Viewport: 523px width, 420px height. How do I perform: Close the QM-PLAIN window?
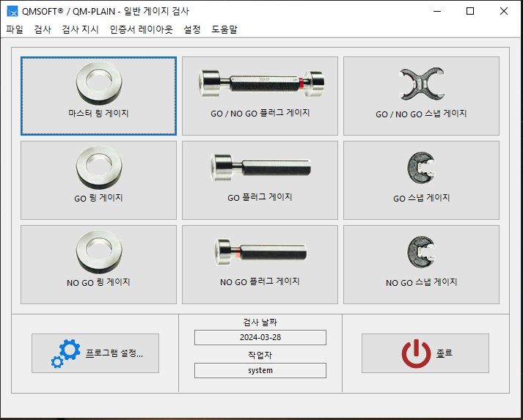tap(504, 11)
